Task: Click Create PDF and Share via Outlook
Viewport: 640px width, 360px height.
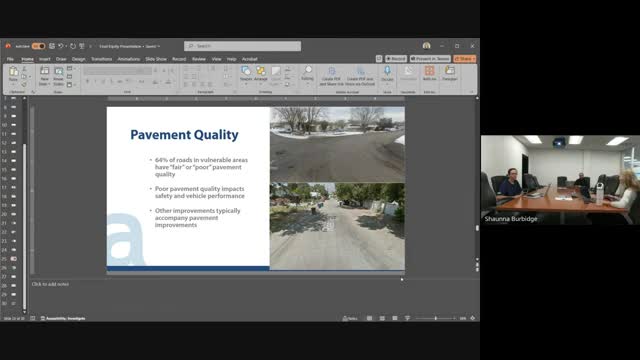Action: tap(360, 76)
